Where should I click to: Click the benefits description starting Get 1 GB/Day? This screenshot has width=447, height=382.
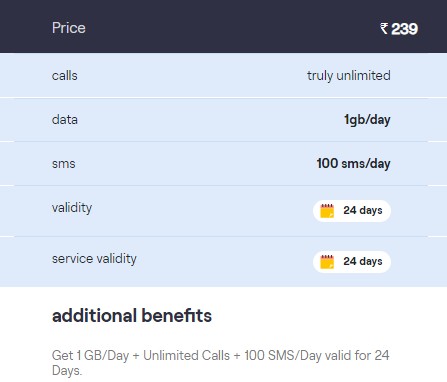pos(221,363)
